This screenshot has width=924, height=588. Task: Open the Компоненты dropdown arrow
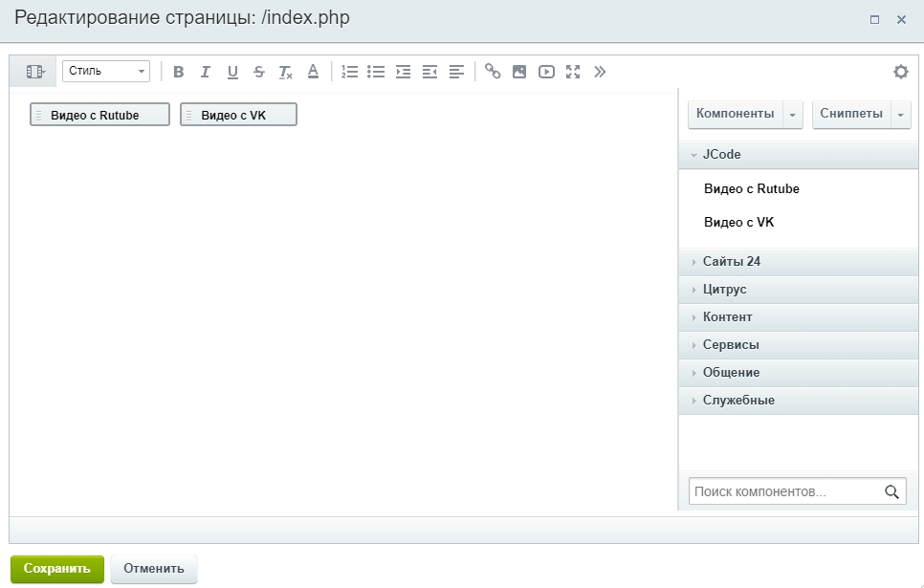tap(792, 115)
